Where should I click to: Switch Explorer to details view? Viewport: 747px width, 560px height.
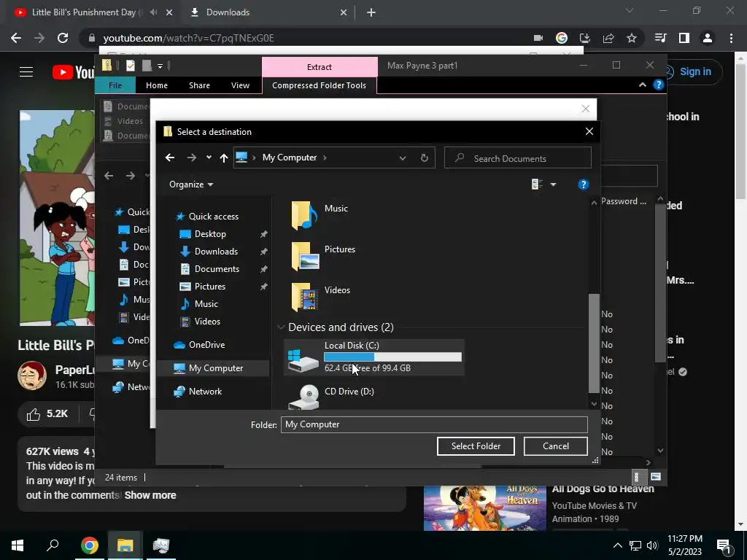click(638, 477)
